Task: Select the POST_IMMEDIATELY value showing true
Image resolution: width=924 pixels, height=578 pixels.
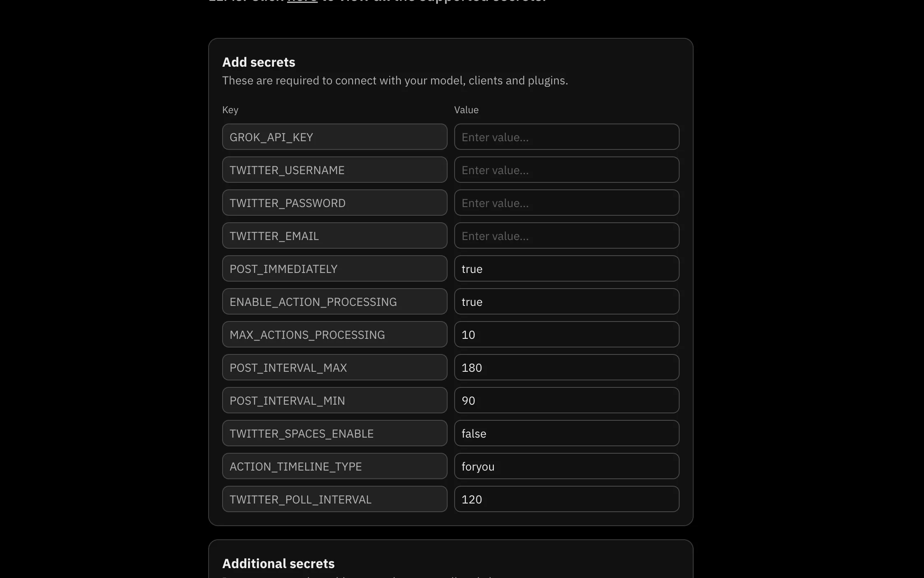Action: [x=566, y=268]
